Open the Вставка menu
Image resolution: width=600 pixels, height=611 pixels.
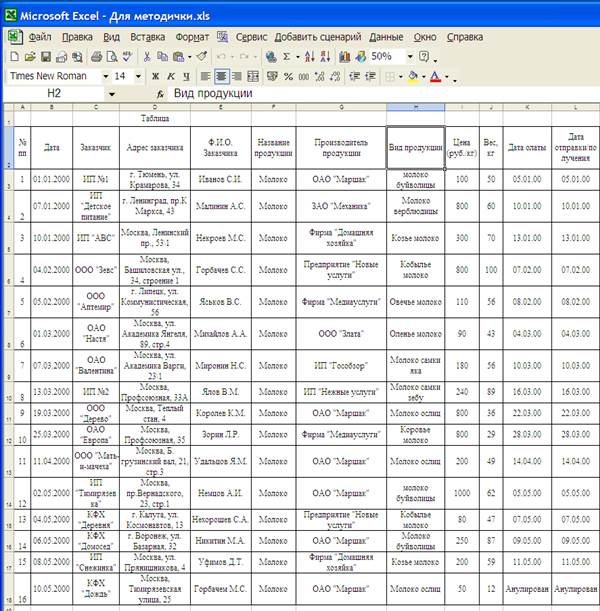[147, 37]
